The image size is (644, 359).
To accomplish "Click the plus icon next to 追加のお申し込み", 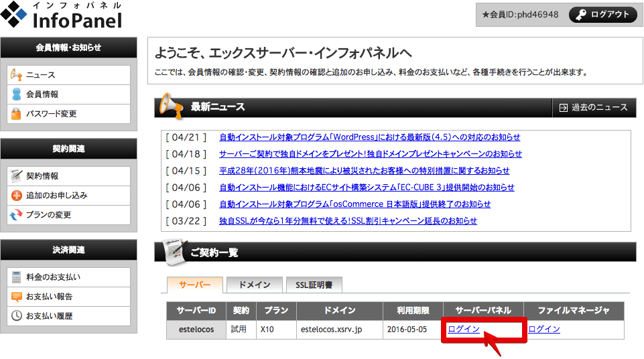I will pos(17,196).
